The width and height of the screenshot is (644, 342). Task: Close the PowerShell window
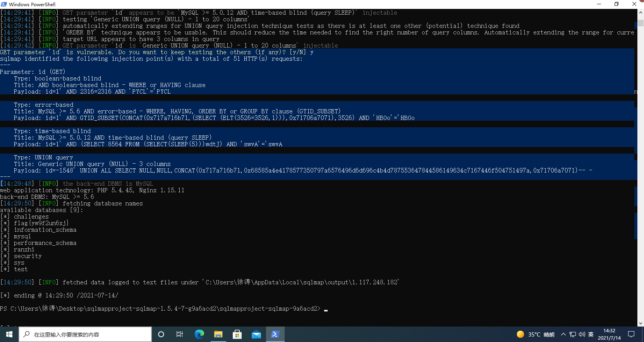tap(634, 4)
